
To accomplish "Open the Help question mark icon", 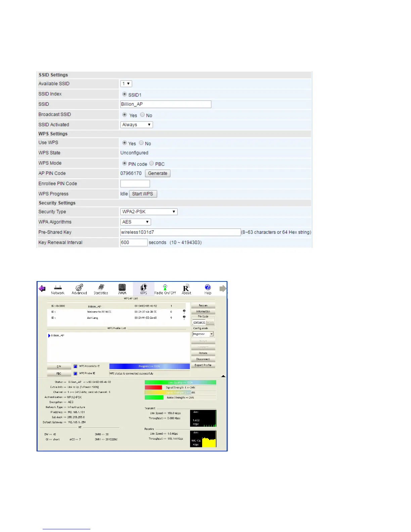I will (x=208, y=289).
